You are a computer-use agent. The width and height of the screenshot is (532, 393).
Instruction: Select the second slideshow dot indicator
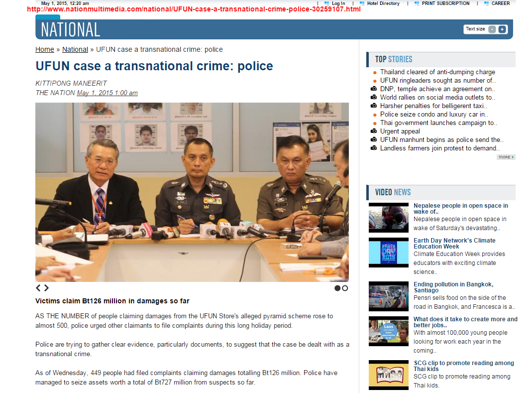click(x=345, y=288)
